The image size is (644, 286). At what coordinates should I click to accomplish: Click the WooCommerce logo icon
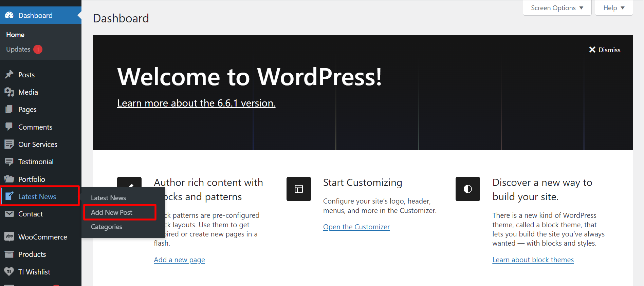pos(9,237)
